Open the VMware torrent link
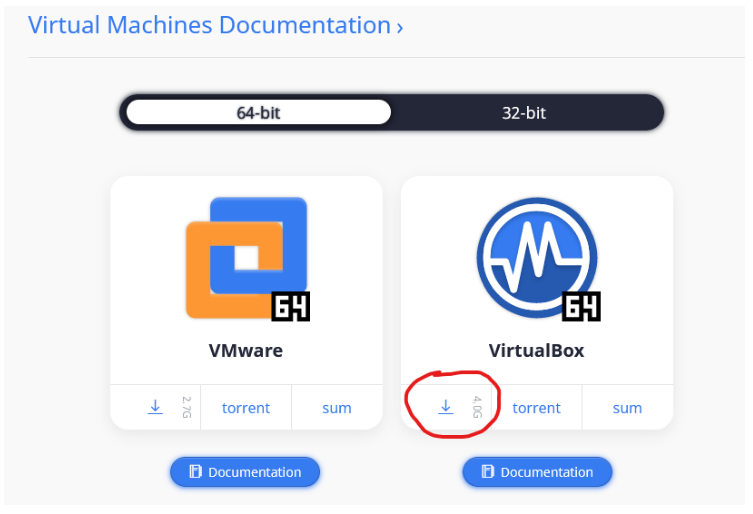The width and height of the screenshot is (753, 514). (x=246, y=408)
